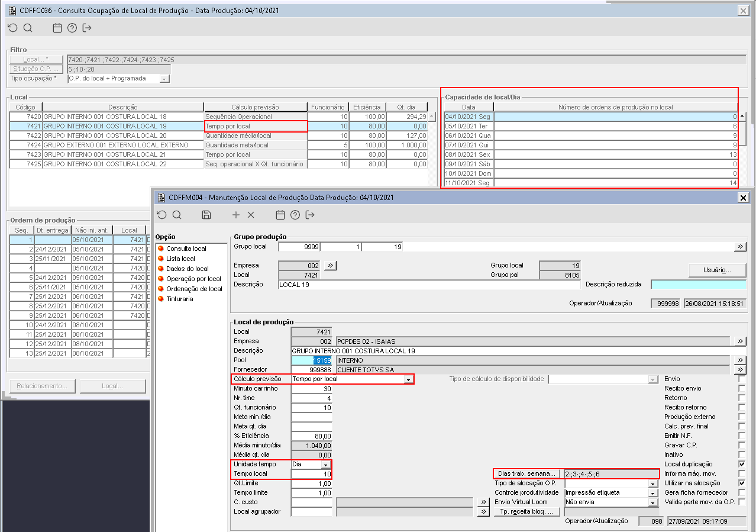Click the » lookup beside CLIENTE TOTVS SA
The height and width of the screenshot is (532, 756).
tap(740, 369)
